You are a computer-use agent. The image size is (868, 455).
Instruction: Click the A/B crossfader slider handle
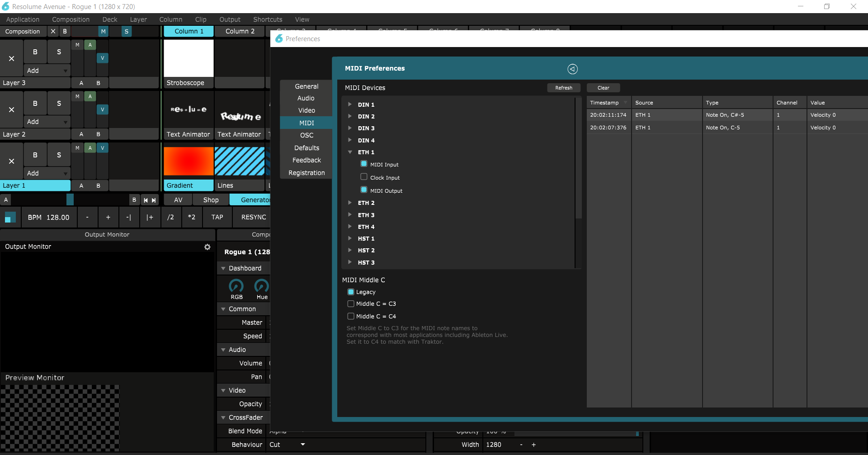(70, 200)
